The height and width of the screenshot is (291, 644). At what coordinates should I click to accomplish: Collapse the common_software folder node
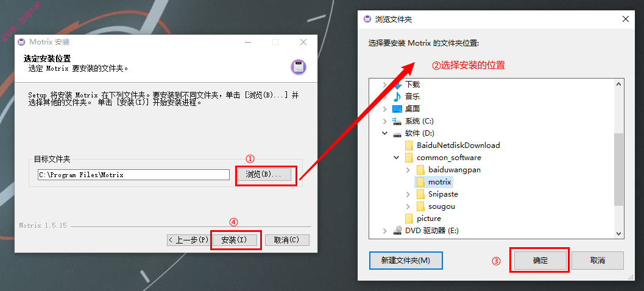coord(397,158)
